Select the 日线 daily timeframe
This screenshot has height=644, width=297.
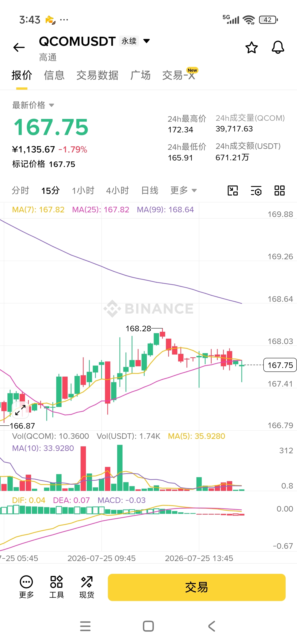[x=150, y=191]
